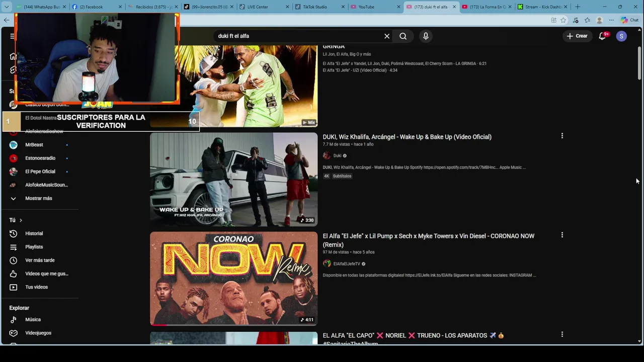The height and width of the screenshot is (362, 644).
Task: Switch to La Forma En Q... tab
Action: tap(486, 7)
